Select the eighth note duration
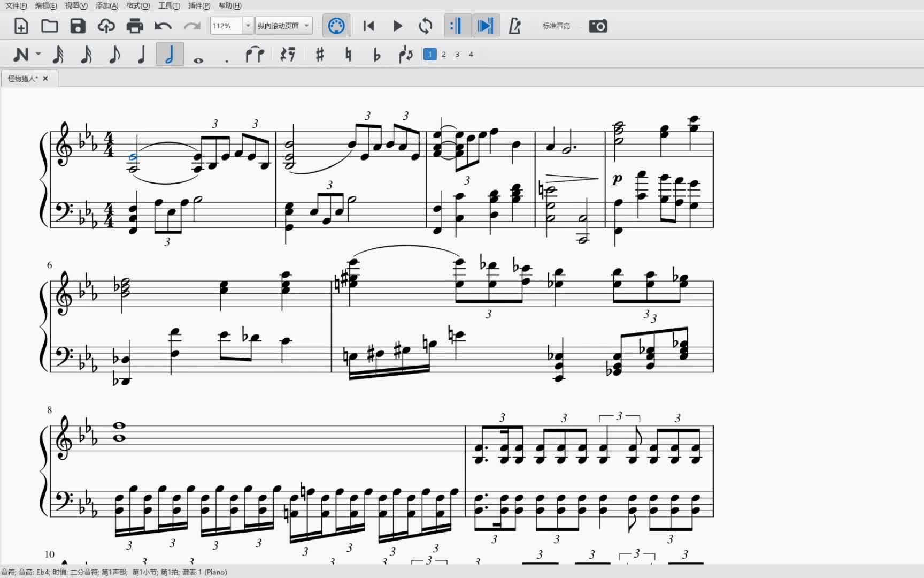 click(x=114, y=54)
